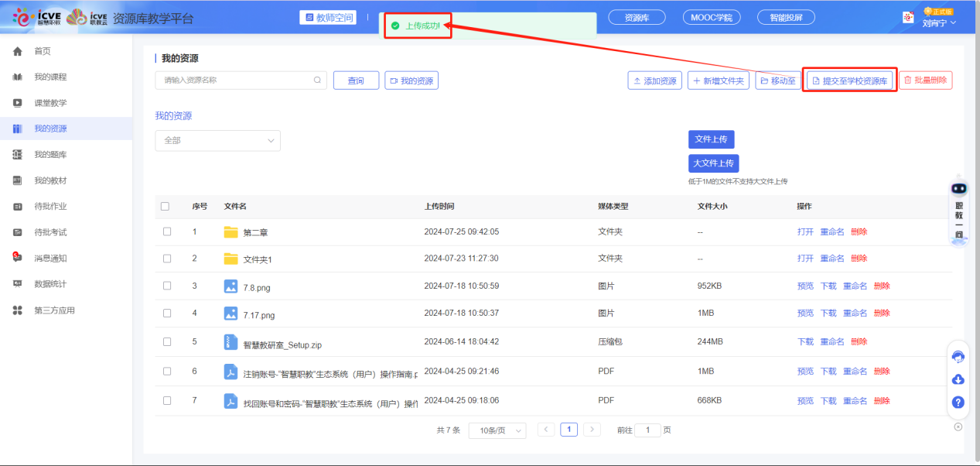Open the user account dropdown 刘肯宁
The height and width of the screenshot is (466, 980).
pyautogui.click(x=939, y=22)
